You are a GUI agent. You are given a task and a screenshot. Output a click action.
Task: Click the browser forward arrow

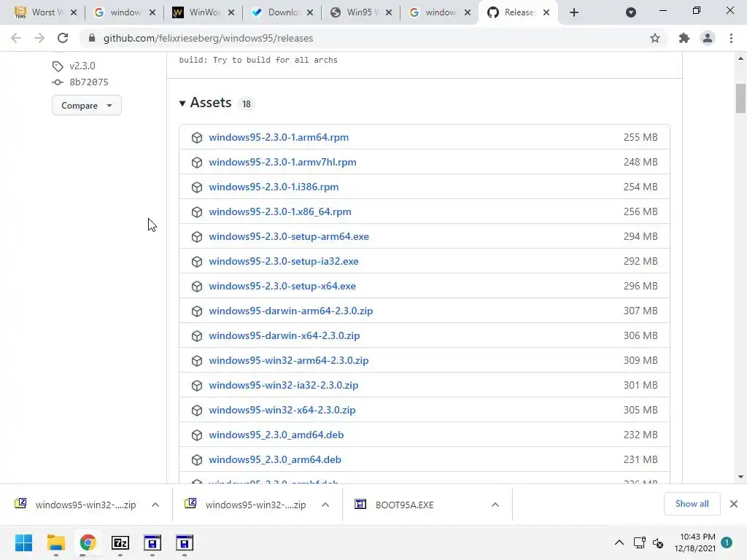(x=39, y=38)
